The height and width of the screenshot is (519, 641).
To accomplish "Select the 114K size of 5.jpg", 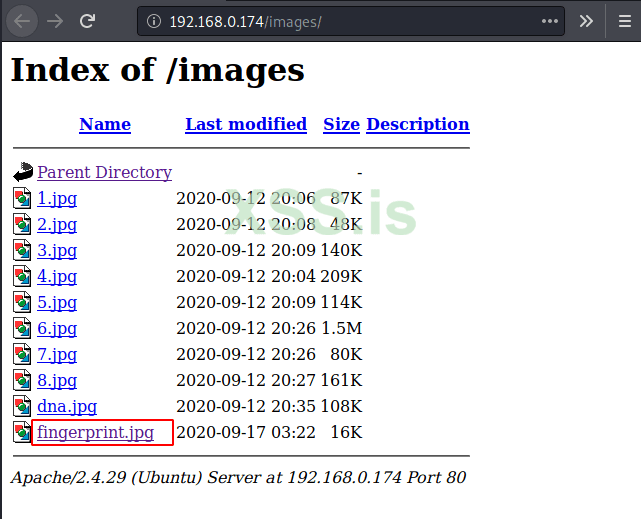I will point(341,302).
